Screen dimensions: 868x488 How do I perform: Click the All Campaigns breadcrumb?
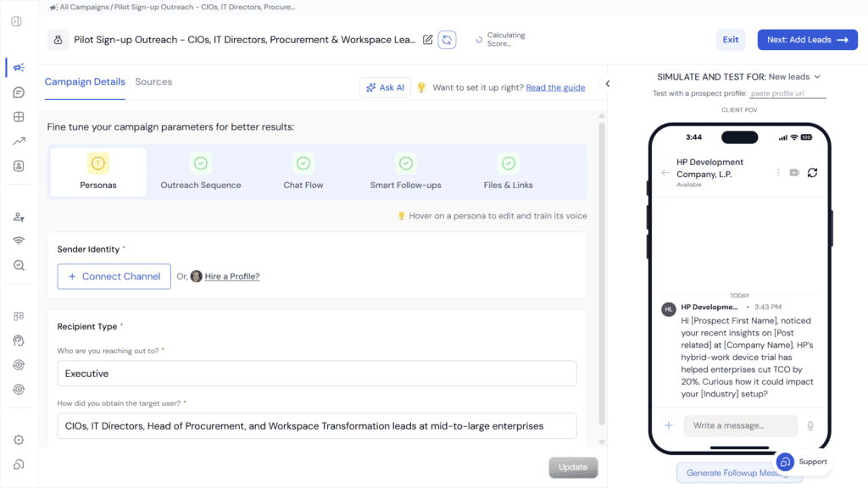[82, 7]
